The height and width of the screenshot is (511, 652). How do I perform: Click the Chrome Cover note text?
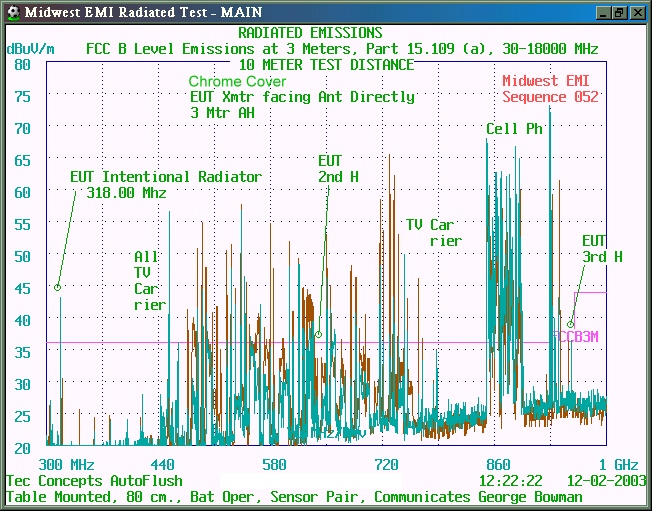click(x=237, y=81)
